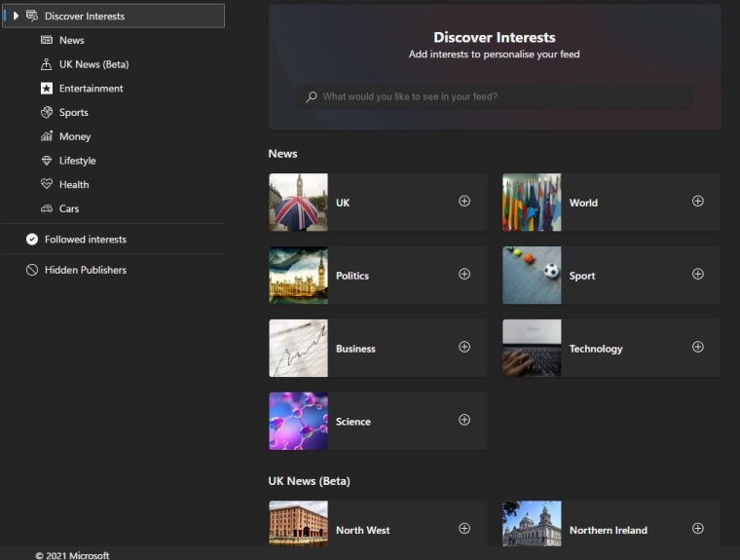The width and height of the screenshot is (740, 560).
Task: Click the World card label
Action: [583, 203]
